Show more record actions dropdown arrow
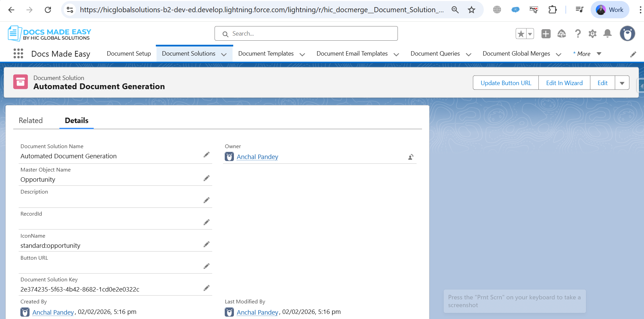The image size is (644, 319). point(622,83)
